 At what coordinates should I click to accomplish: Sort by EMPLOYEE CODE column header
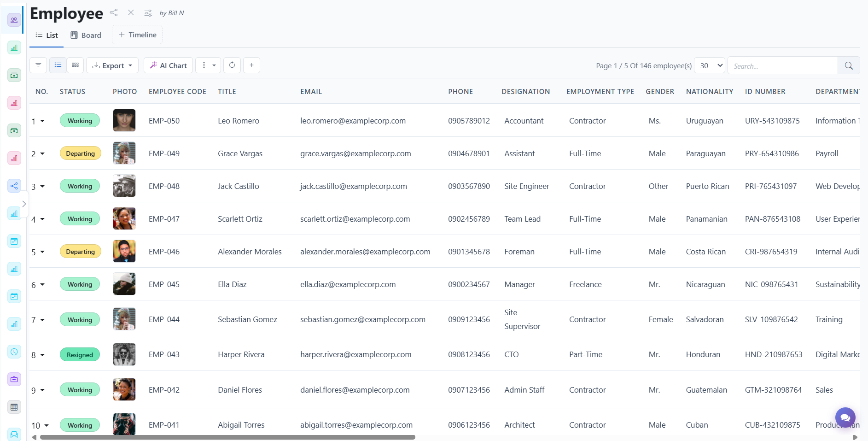click(x=177, y=91)
